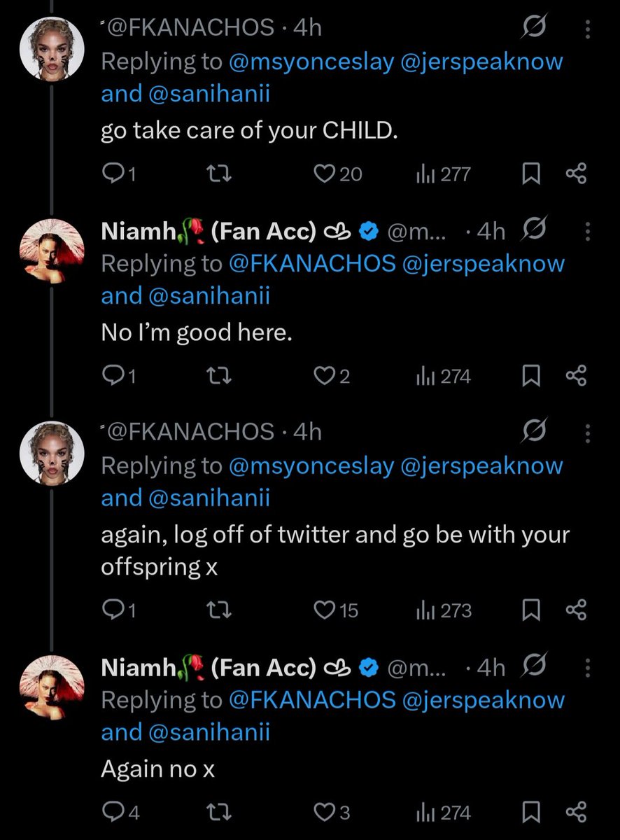This screenshot has width=620, height=840.
Task: Open more options for "Again no x" tweet
Action: coord(587,668)
